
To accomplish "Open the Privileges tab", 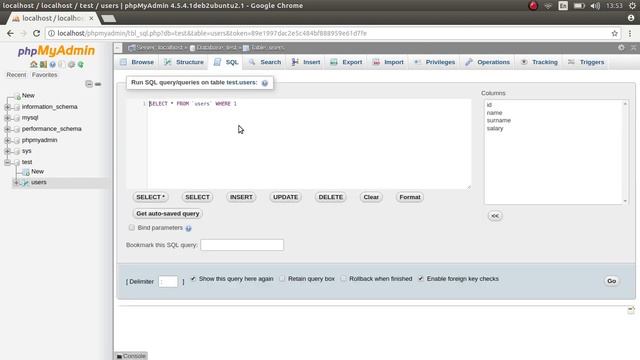I will [x=435, y=62].
